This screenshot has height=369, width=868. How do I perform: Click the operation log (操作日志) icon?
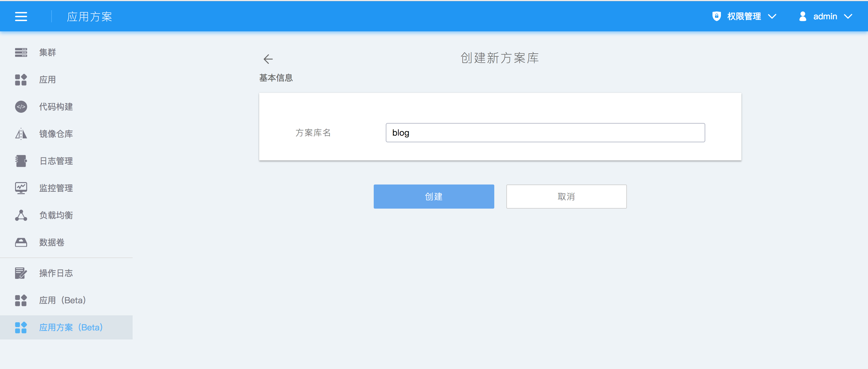21,273
